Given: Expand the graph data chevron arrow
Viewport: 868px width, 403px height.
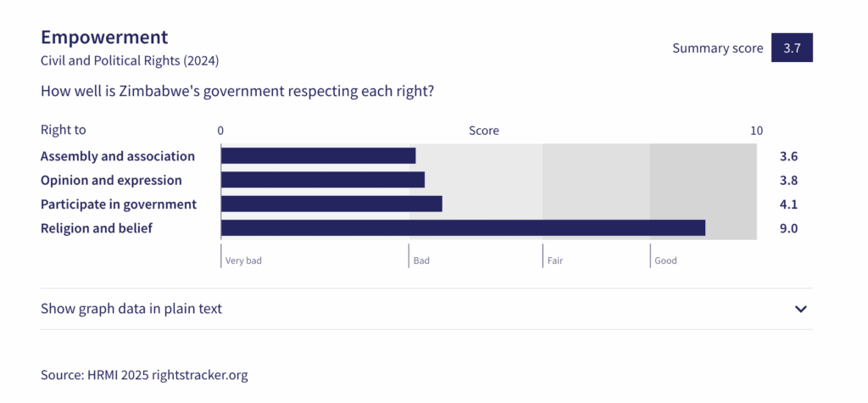Looking at the screenshot, I should coord(801,309).
